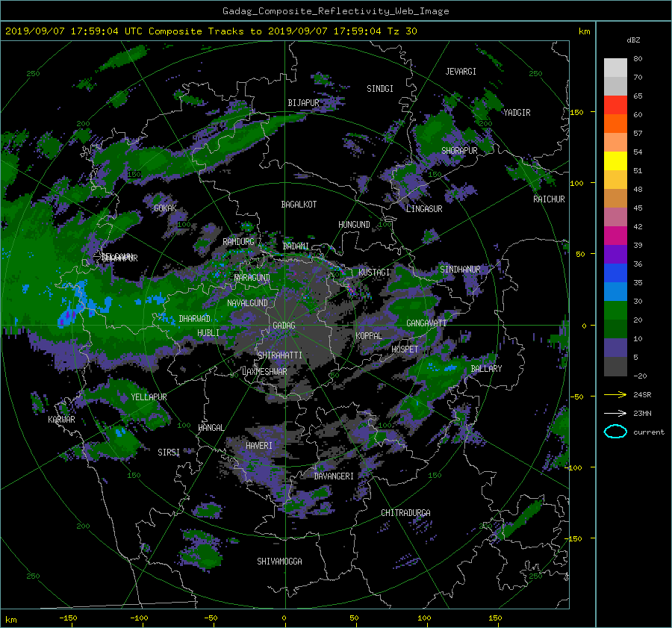Viewport: 672px width, 628px height.
Task: Click the Gadag_Composite_Reflectivity_Web_Image title
Action: click(335, 11)
